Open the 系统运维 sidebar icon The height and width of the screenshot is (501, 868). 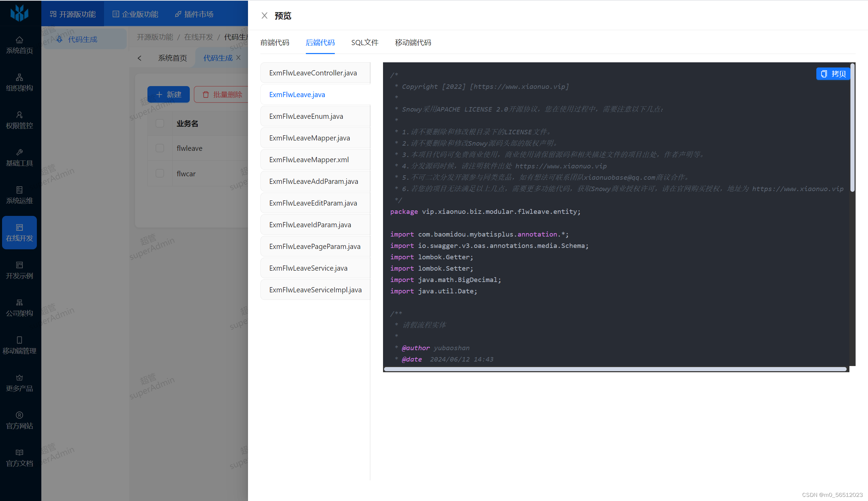click(19, 190)
